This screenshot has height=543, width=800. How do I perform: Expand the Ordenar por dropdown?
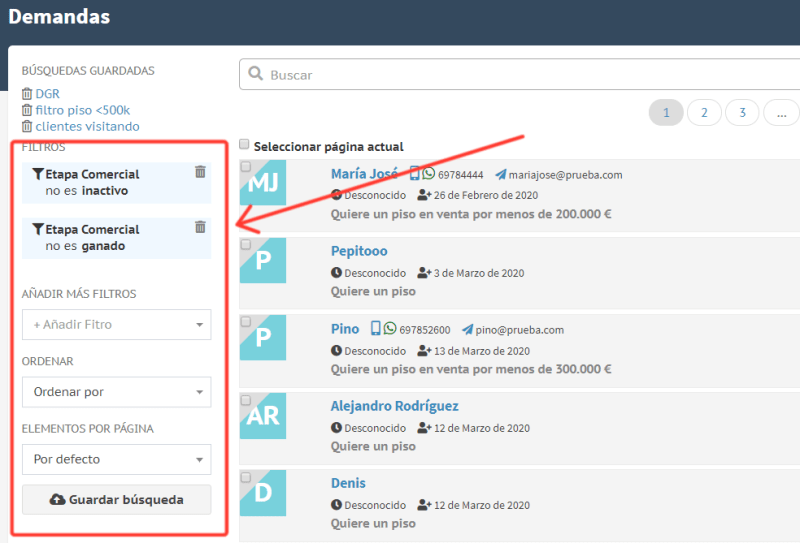pos(116,392)
